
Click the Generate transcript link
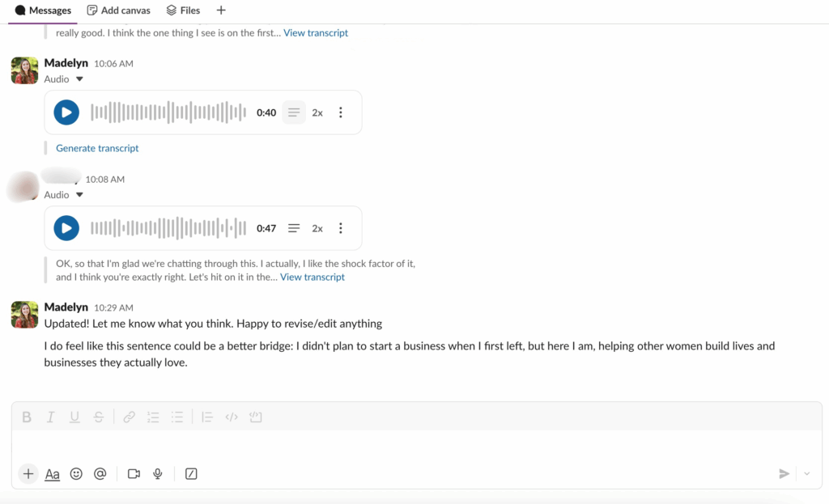tap(97, 148)
